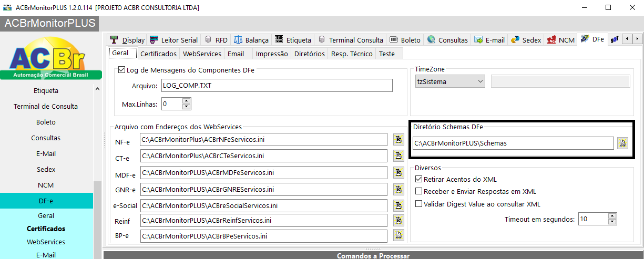Browse for the CT-e services ini file
This screenshot has height=259, width=644.
coord(398,156)
